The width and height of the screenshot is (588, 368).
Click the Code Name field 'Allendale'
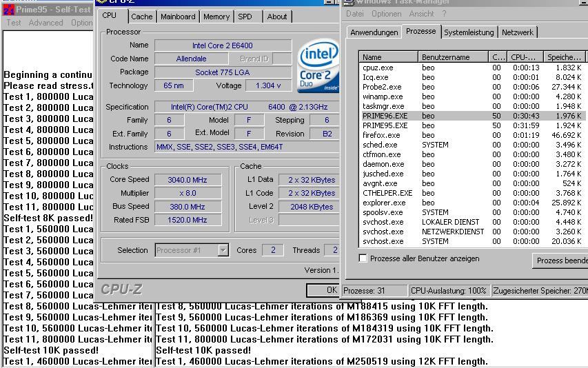click(x=191, y=59)
